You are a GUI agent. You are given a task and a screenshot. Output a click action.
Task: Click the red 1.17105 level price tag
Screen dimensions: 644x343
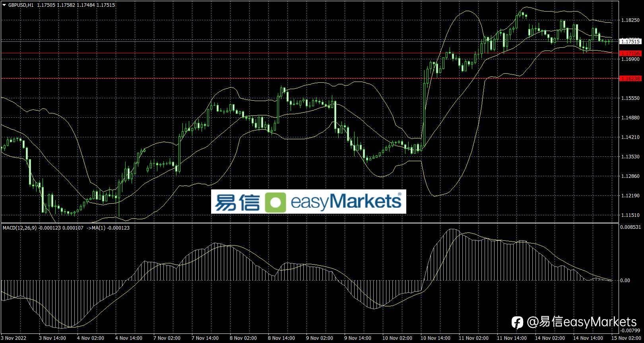click(x=630, y=53)
